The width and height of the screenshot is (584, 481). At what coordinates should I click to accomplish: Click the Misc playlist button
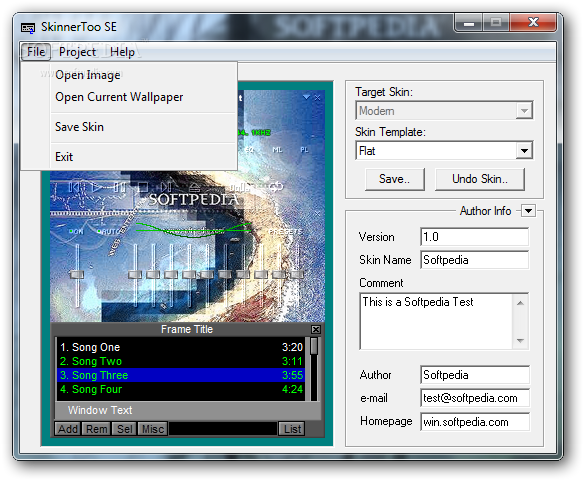153,429
